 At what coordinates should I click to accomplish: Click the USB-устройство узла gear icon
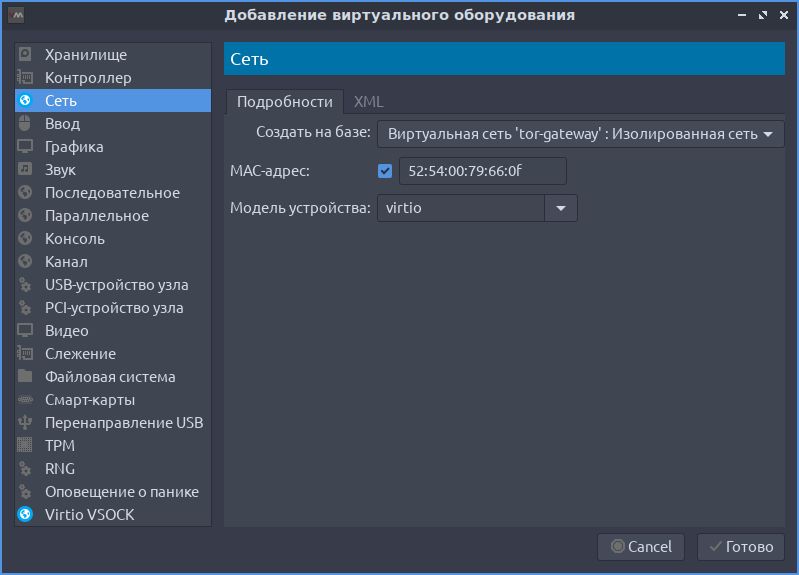[x=25, y=284]
